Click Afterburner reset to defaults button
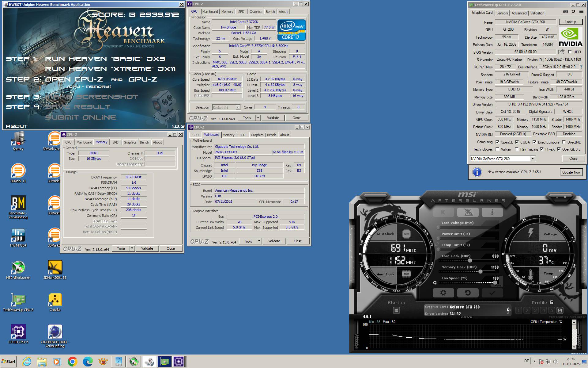588x368 pixels. [468, 293]
